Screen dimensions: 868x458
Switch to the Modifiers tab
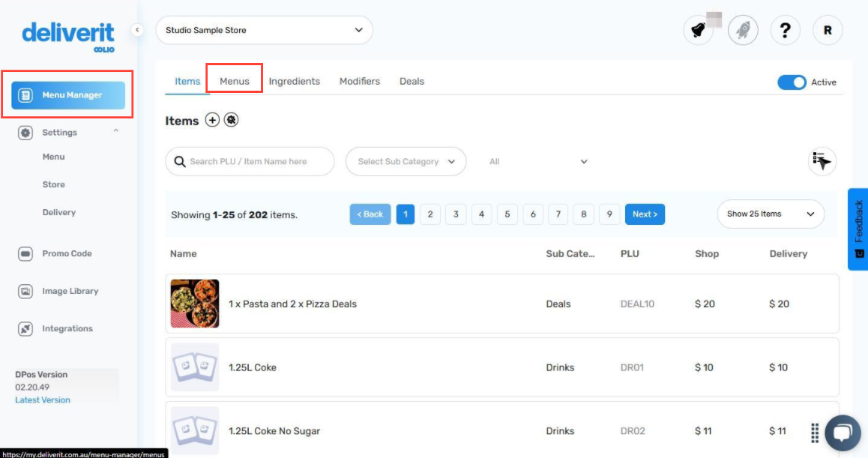(359, 81)
